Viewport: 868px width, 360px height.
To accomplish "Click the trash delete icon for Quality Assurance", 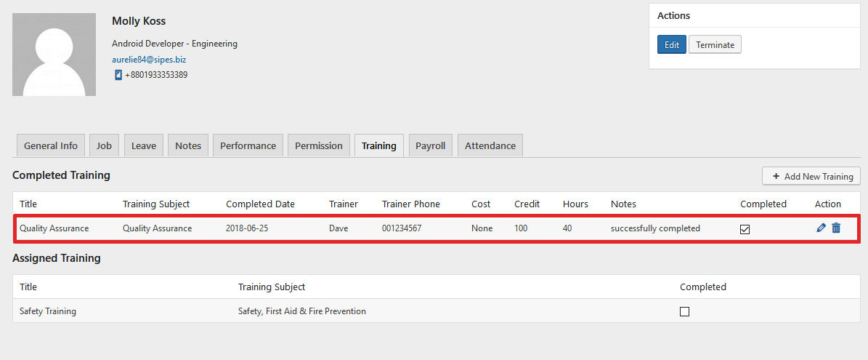I will [836, 228].
